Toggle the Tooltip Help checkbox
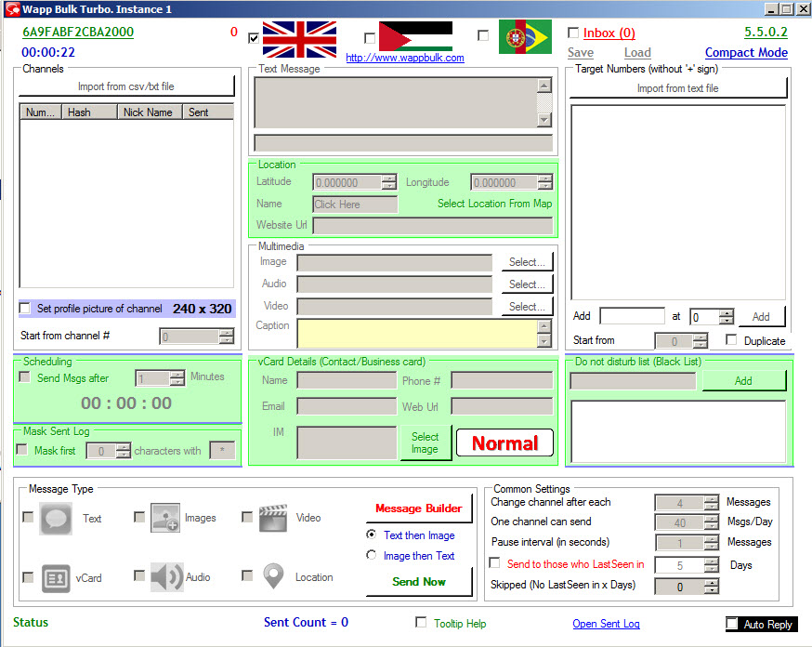Viewport: 812px width, 647px height. [x=421, y=622]
